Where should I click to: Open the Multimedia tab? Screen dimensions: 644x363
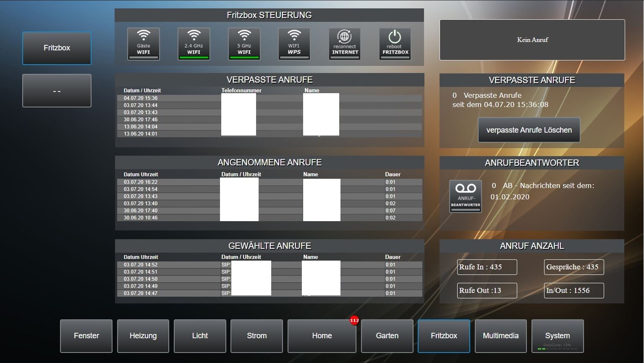[x=500, y=336]
